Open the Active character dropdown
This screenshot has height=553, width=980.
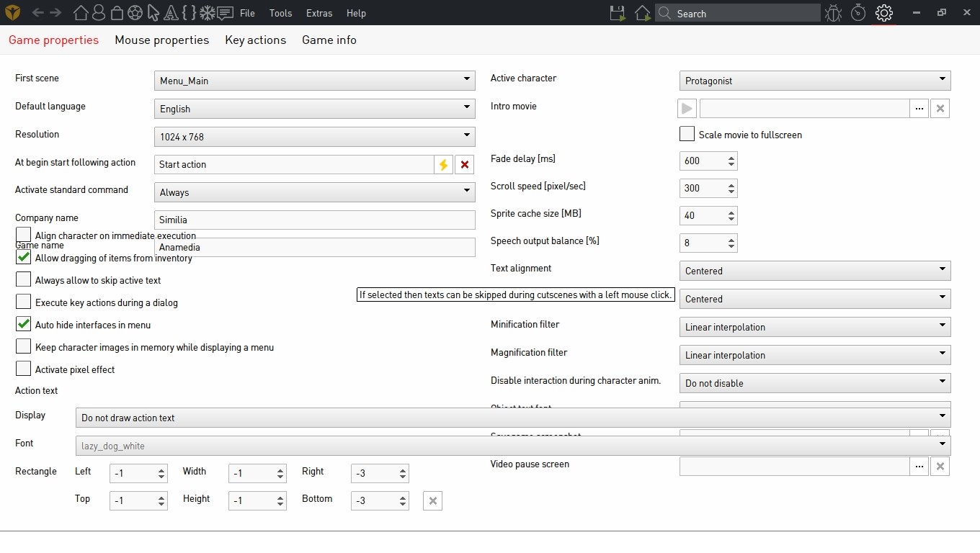815,81
